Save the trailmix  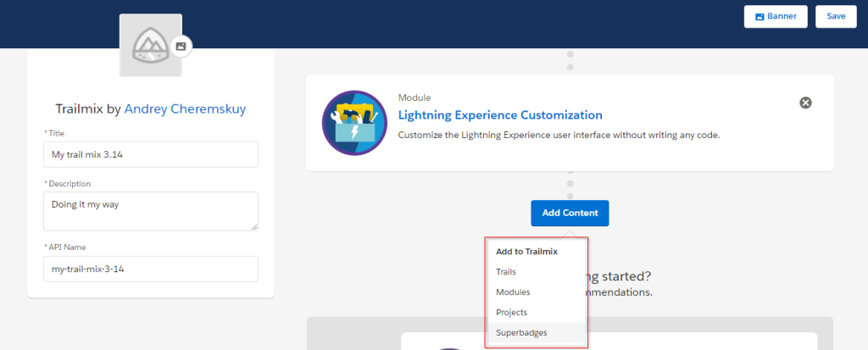point(836,16)
